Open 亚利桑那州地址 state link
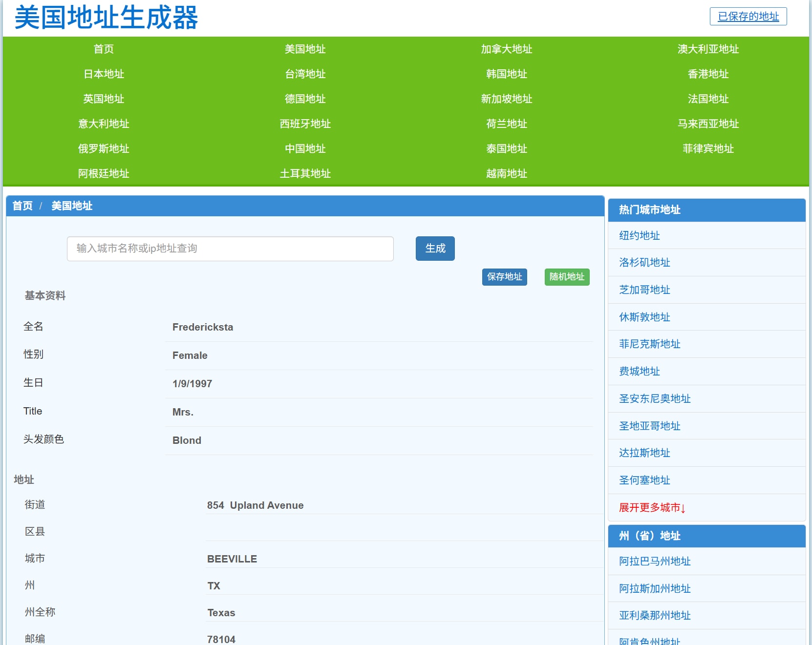Image resolution: width=812 pixels, height=645 pixels. coord(654,616)
